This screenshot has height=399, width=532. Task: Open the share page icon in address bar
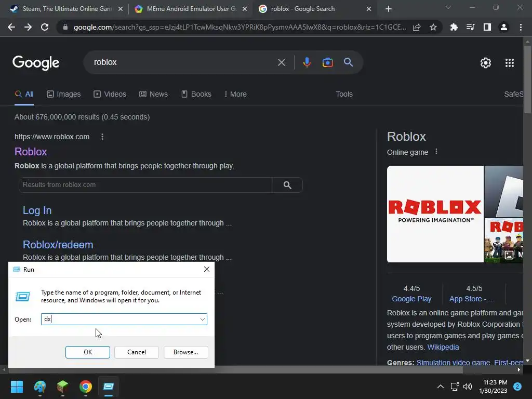click(x=417, y=27)
